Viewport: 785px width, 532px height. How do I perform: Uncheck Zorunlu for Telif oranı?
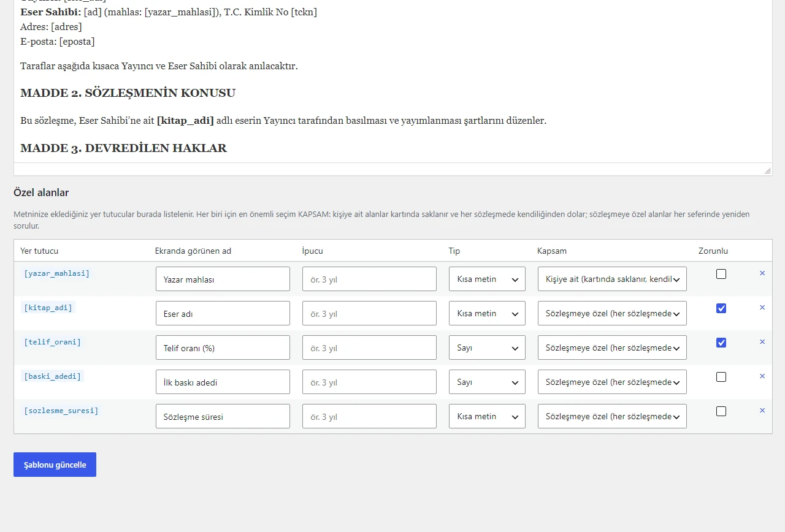721,343
